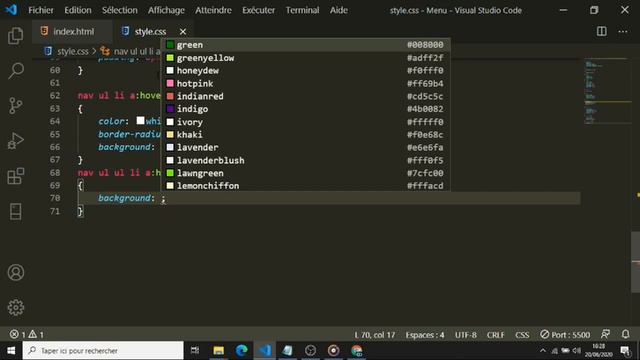Close the style.css tab
Viewport: 640px width, 360px height.
[x=183, y=31]
